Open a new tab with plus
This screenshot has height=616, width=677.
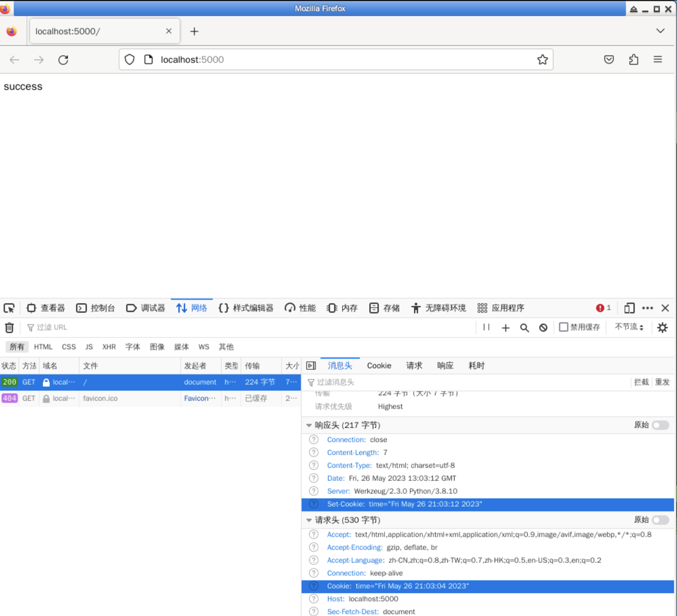tap(194, 31)
